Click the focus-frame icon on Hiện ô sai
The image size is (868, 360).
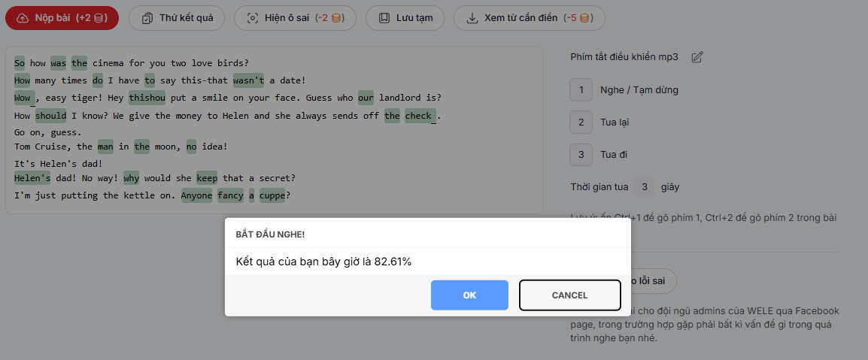point(253,18)
